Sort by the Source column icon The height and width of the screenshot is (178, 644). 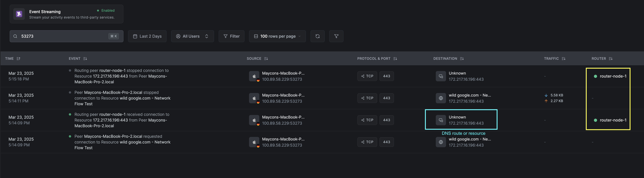266,59
